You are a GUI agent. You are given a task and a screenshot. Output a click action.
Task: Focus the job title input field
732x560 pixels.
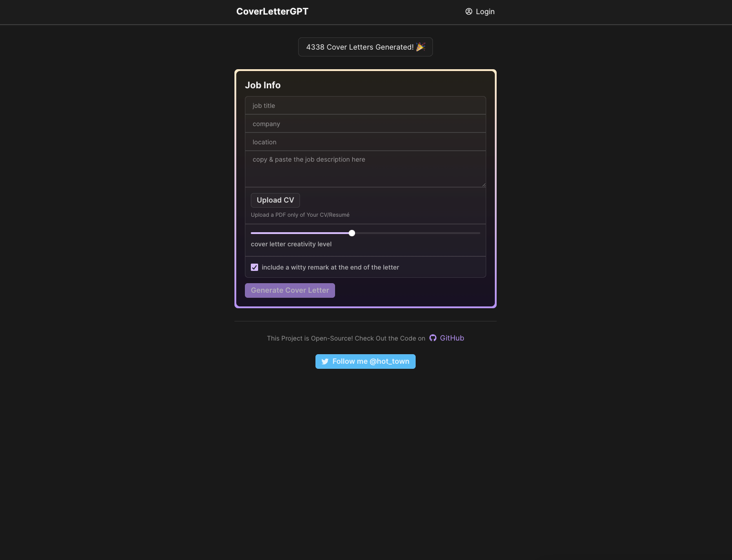366,105
